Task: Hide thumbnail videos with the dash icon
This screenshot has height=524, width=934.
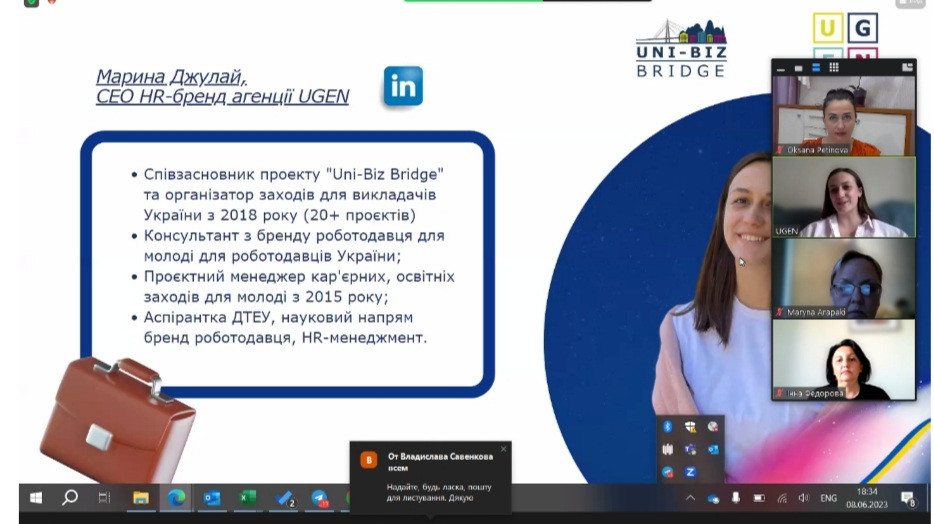Action: point(781,68)
